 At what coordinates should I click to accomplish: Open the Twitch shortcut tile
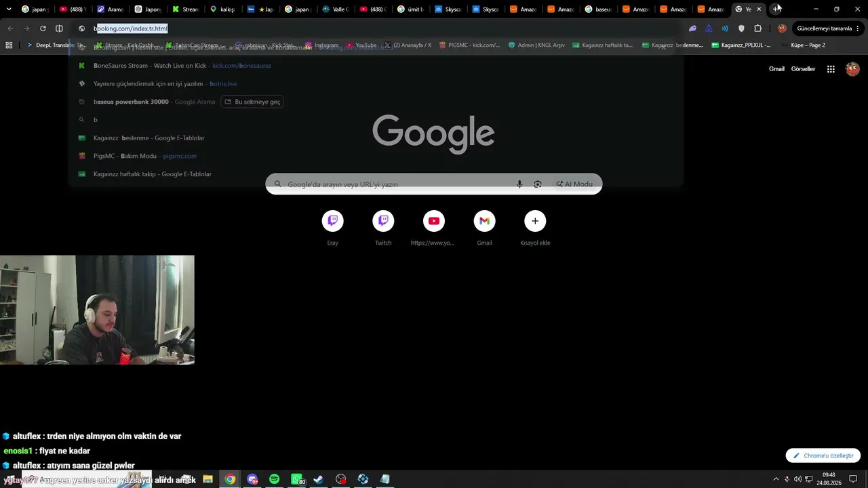(383, 221)
